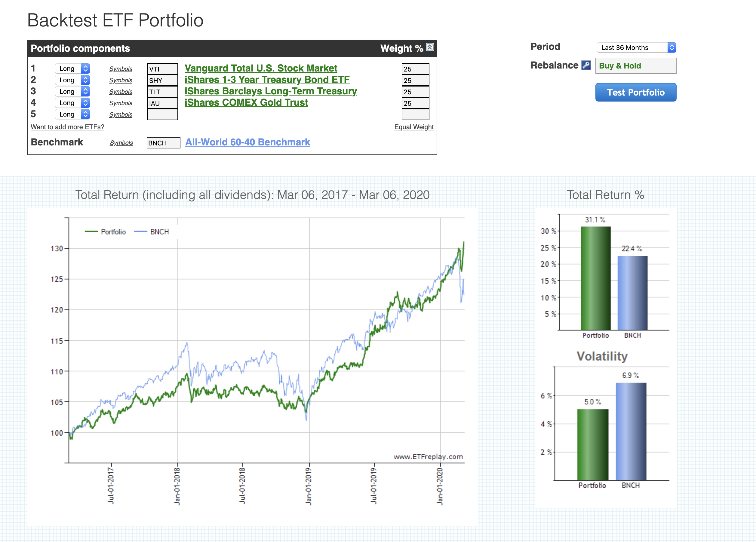Click the 22.4 % return value label
Image resolution: width=756 pixels, height=542 pixels.
[632, 249]
